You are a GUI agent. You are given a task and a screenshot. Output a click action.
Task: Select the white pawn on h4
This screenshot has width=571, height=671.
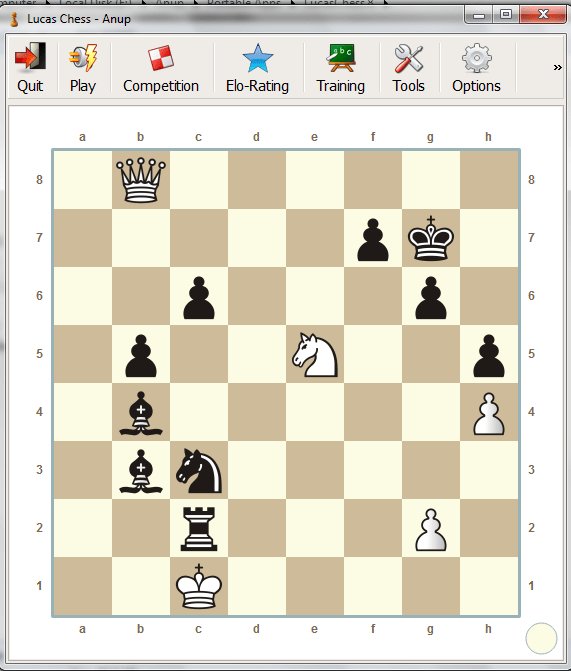(x=489, y=414)
